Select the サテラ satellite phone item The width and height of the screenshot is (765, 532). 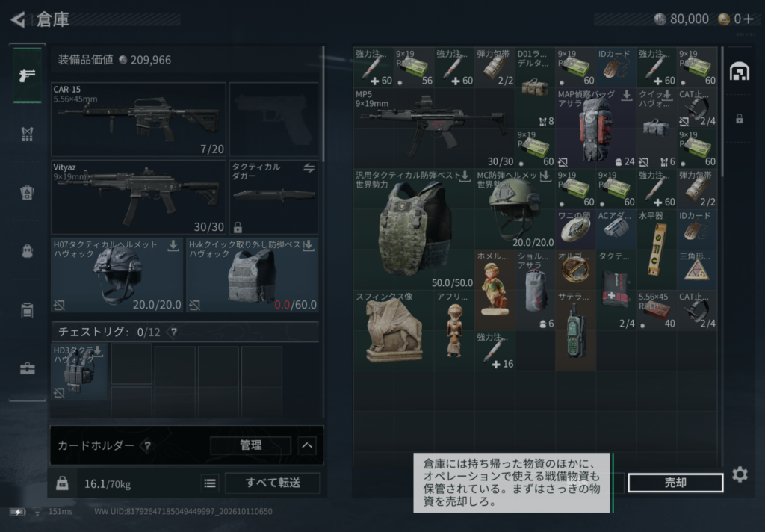coord(576,330)
